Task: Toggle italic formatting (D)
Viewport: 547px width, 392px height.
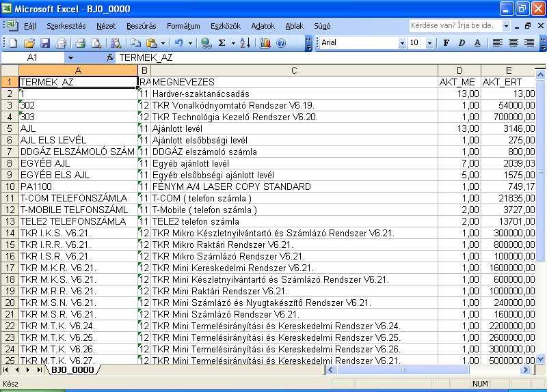Action: (x=462, y=43)
